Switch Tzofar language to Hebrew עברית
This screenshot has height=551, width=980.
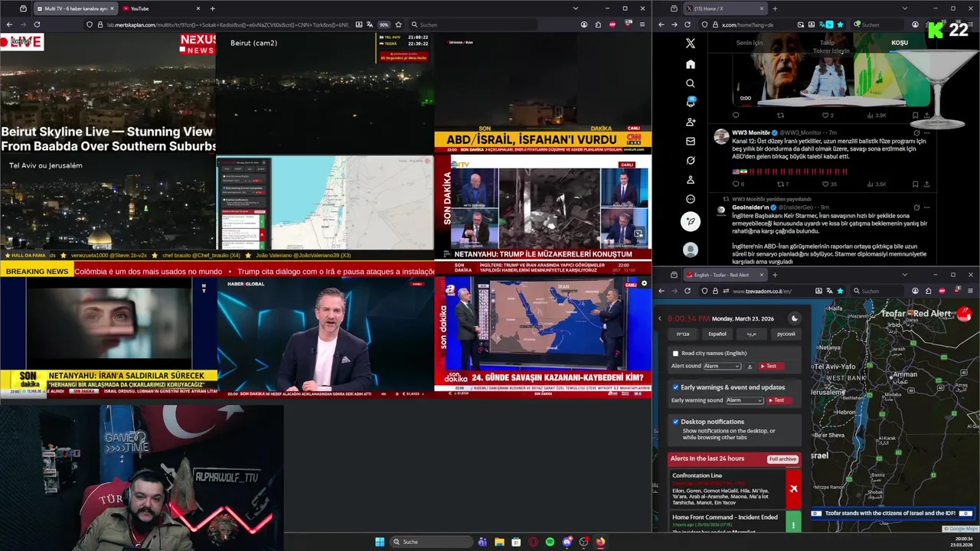point(683,334)
